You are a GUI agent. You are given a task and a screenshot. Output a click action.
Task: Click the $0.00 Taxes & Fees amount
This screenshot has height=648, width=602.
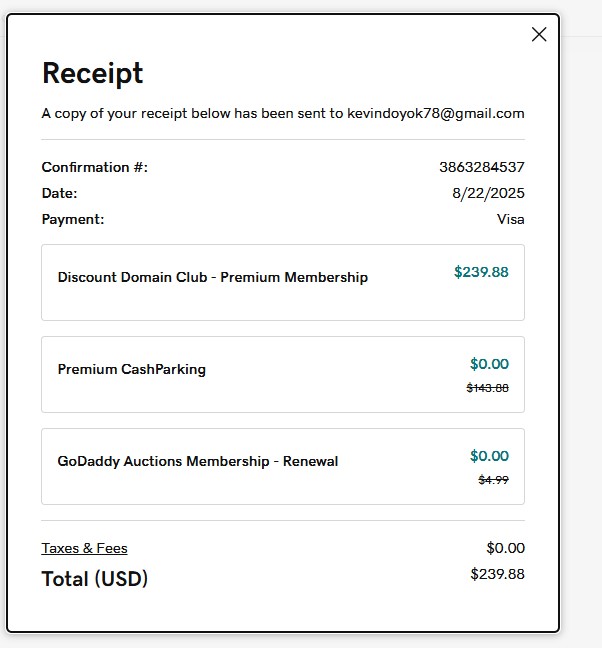tap(505, 548)
